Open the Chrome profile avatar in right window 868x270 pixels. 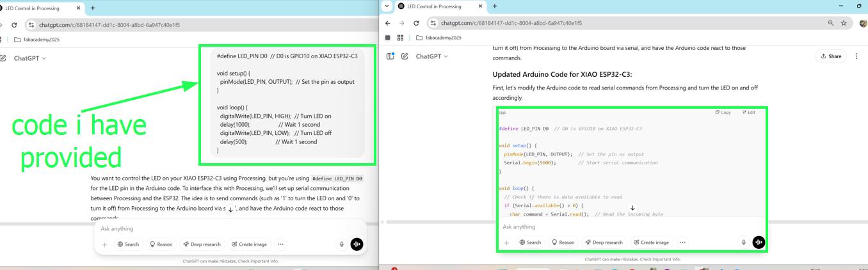(x=863, y=23)
